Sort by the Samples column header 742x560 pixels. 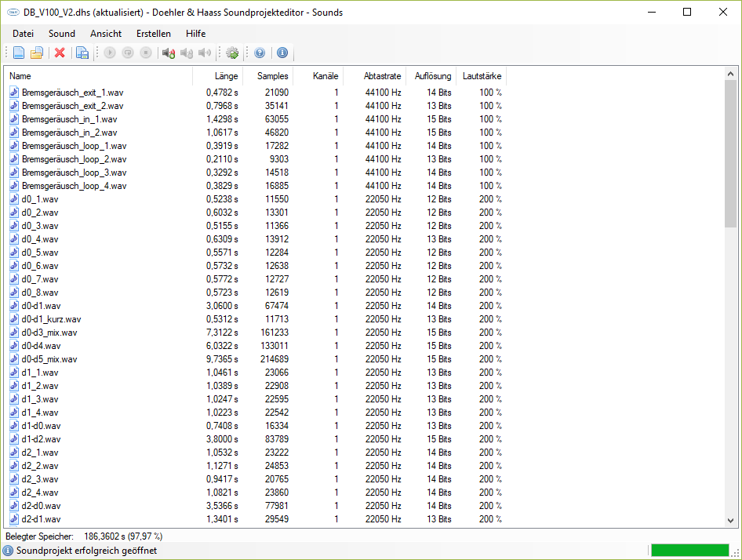[x=267, y=76]
